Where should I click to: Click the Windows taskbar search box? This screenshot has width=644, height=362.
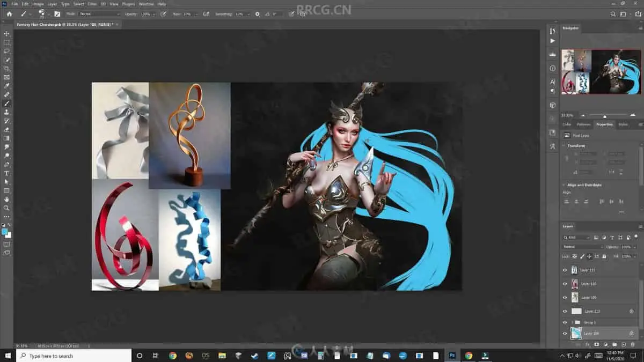pyautogui.click(x=74, y=356)
